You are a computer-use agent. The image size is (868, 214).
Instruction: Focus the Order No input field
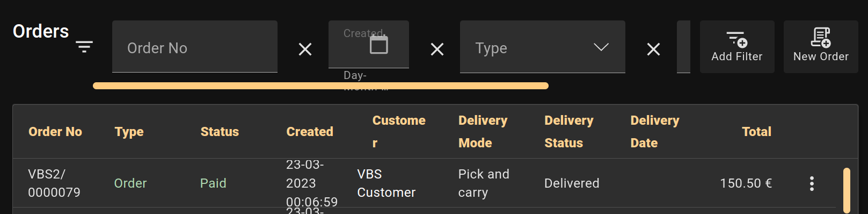(195, 47)
